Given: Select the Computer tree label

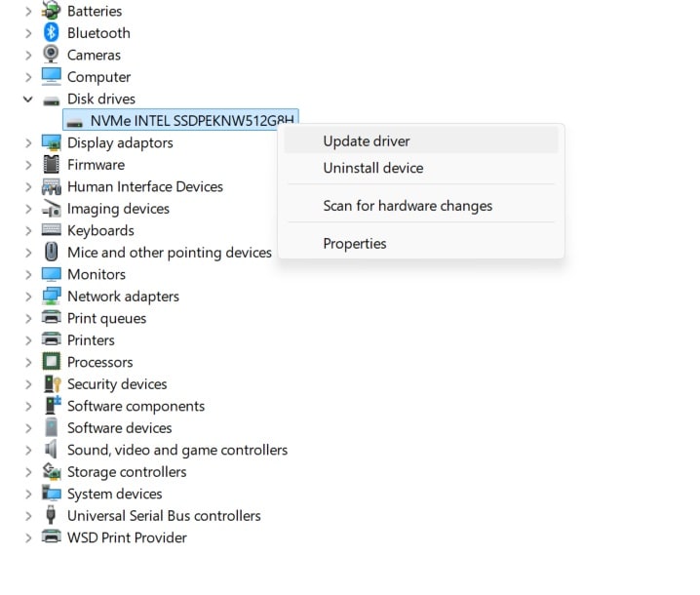Looking at the screenshot, I should pos(98,77).
